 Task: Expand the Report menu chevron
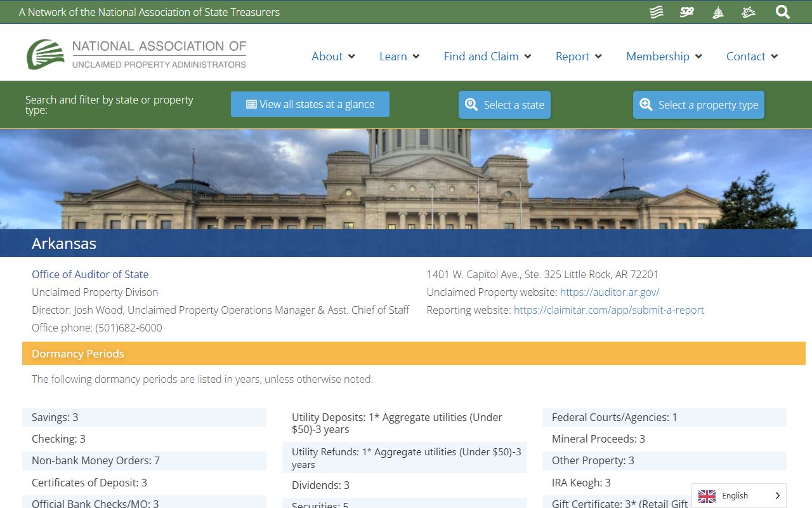pyautogui.click(x=598, y=57)
